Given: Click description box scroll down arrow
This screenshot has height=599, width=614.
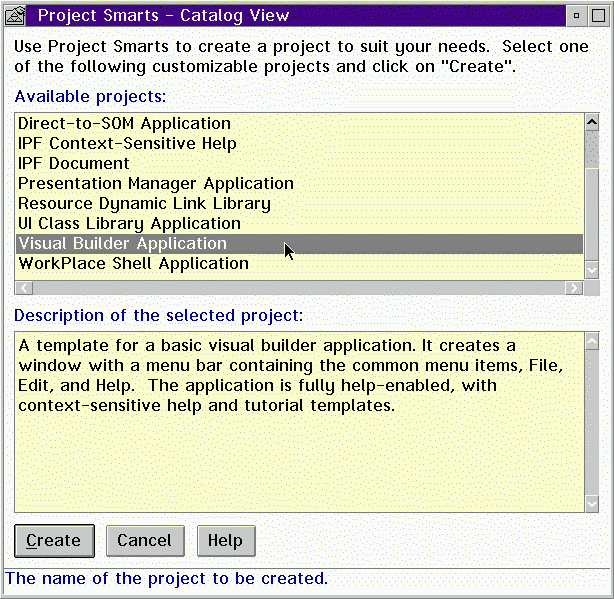Looking at the screenshot, I should (x=592, y=503).
